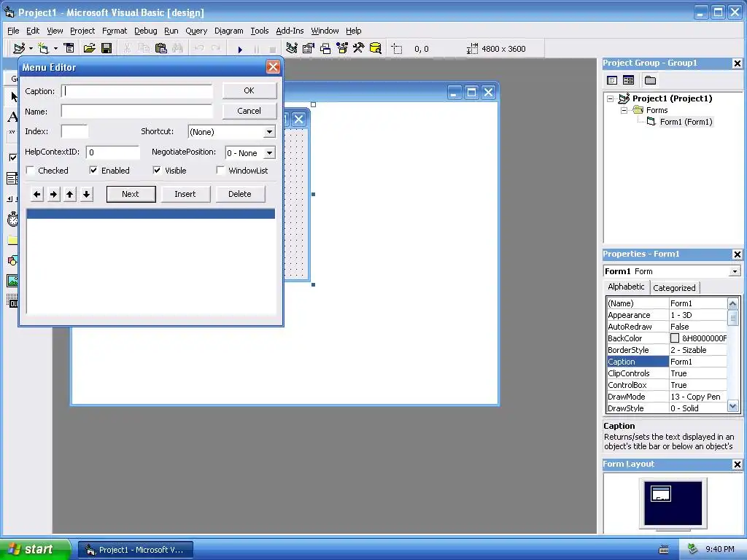This screenshot has width=747, height=560.
Task: Click Toggle Folders icon in Project panel
Action: [650, 80]
